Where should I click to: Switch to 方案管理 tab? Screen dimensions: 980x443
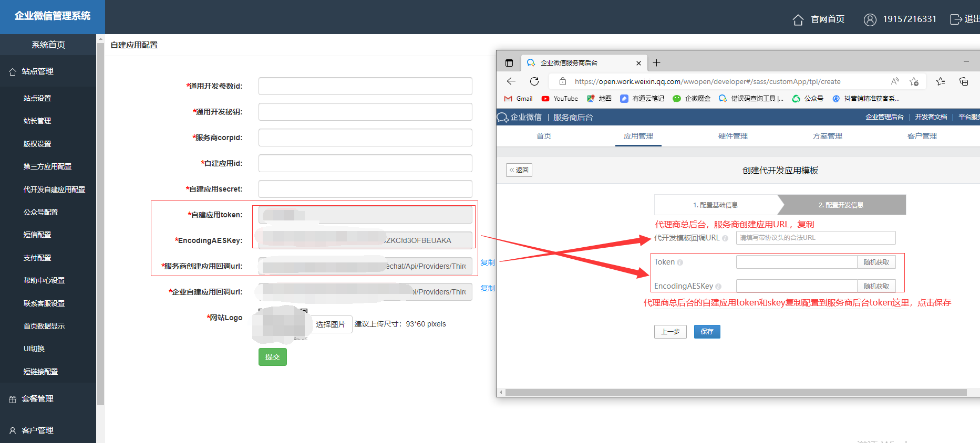(828, 136)
